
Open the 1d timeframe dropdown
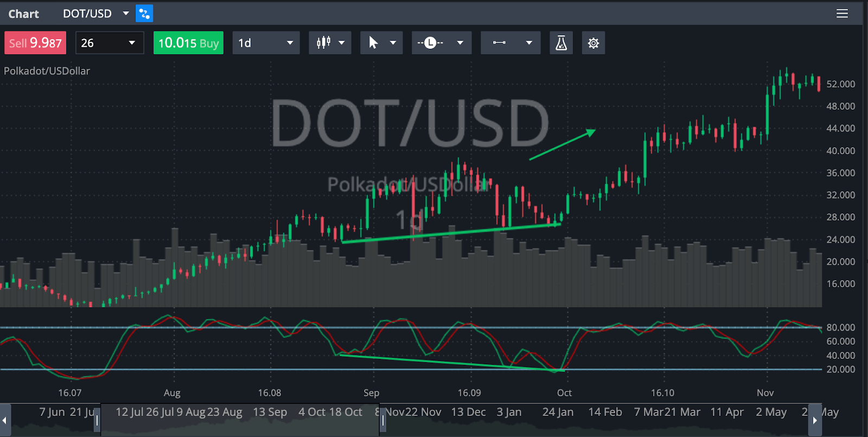[266, 43]
